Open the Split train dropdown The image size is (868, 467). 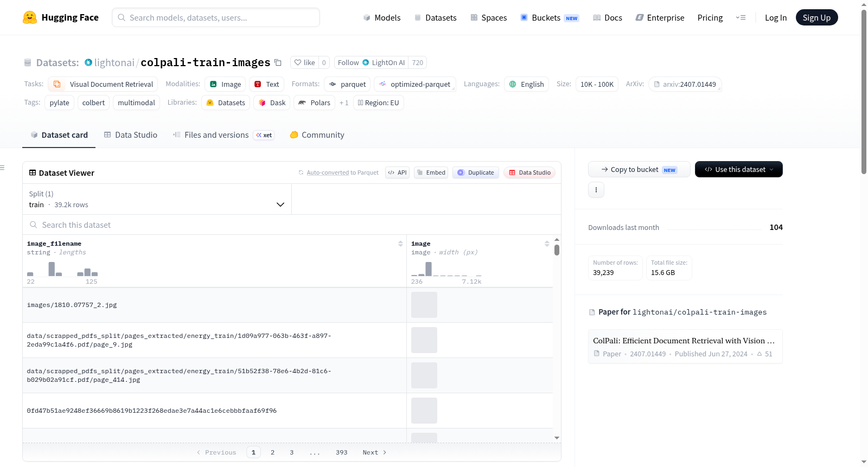[157, 199]
